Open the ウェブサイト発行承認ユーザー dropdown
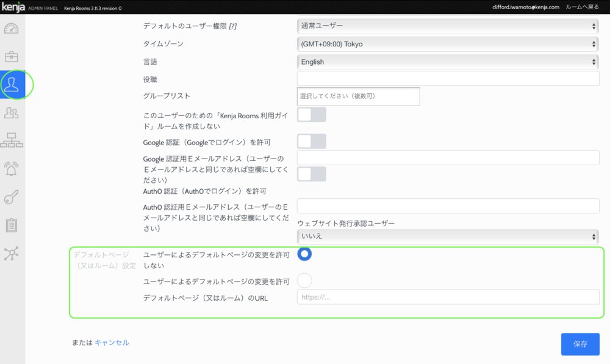610x364 pixels. tap(448, 236)
